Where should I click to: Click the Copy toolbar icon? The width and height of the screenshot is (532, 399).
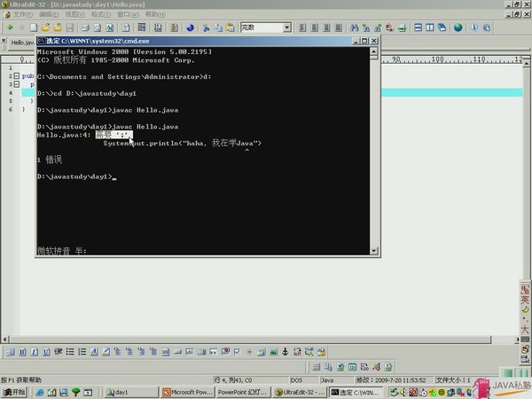point(218,27)
